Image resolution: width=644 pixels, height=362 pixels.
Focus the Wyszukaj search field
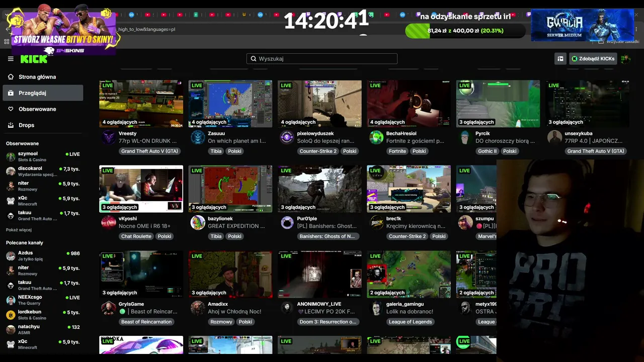[x=322, y=59]
